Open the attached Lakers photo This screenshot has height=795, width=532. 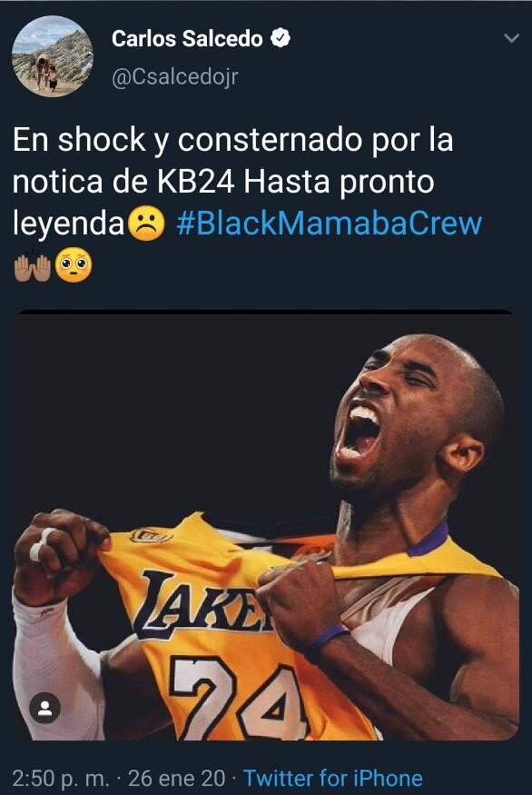point(265,525)
